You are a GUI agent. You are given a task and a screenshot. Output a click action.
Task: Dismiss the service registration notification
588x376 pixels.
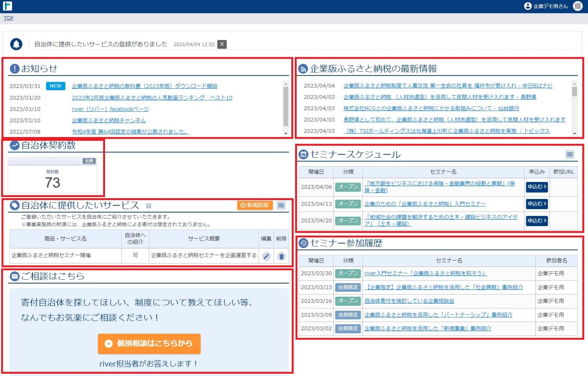222,44
